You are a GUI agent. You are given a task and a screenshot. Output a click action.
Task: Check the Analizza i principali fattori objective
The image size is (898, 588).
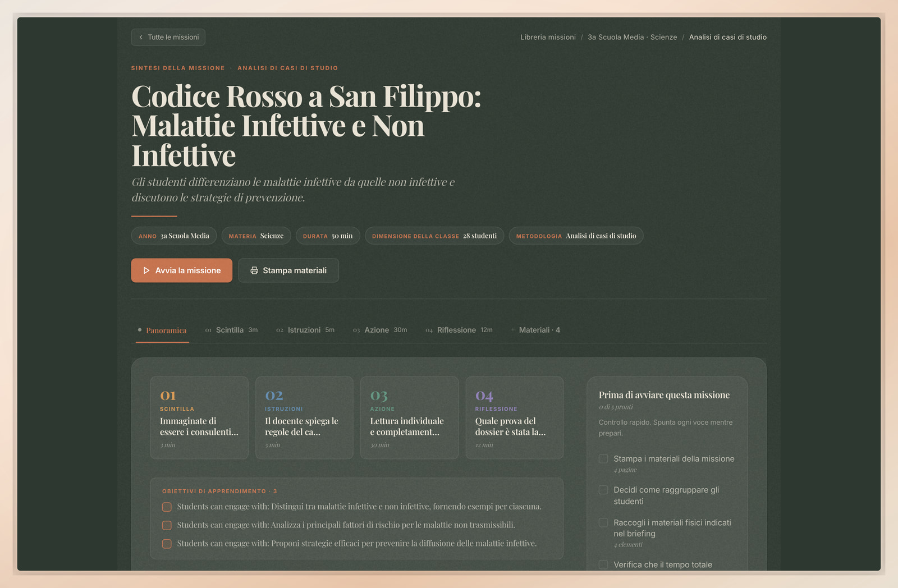click(x=167, y=525)
